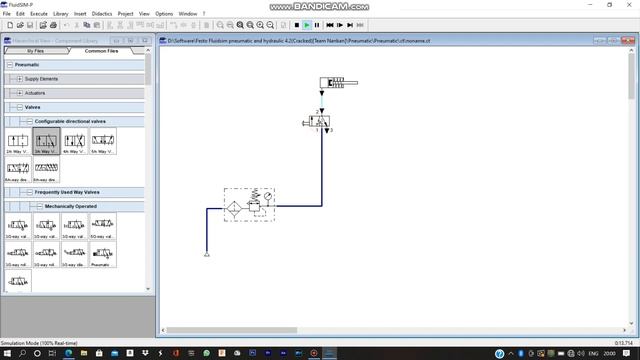Reset simulation with the rewind button

pos(330,25)
